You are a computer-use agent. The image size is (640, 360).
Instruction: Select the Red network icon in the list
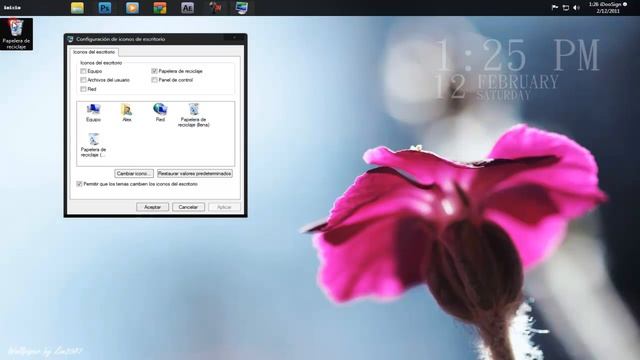click(160, 113)
